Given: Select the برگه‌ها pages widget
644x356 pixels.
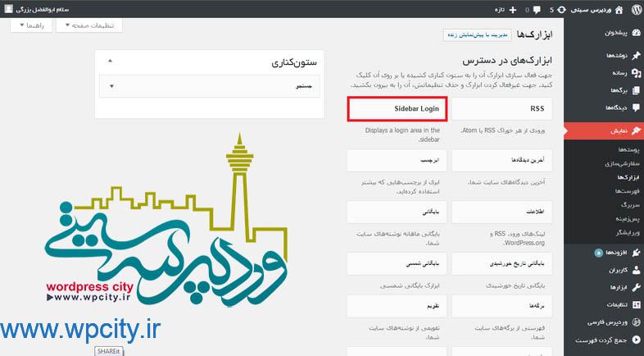Looking at the screenshot, I should [x=502, y=306].
